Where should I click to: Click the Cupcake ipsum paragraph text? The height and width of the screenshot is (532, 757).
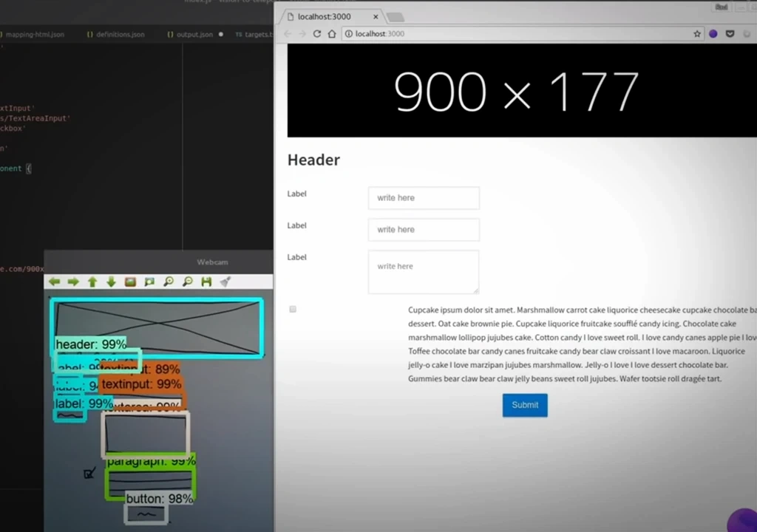tap(583, 344)
